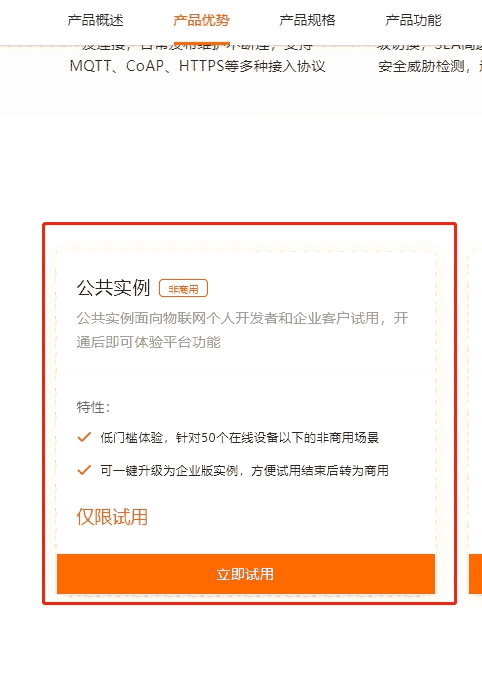482x678 pixels.
Task: Open the 产品规格 tab
Action: coord(307,20)
